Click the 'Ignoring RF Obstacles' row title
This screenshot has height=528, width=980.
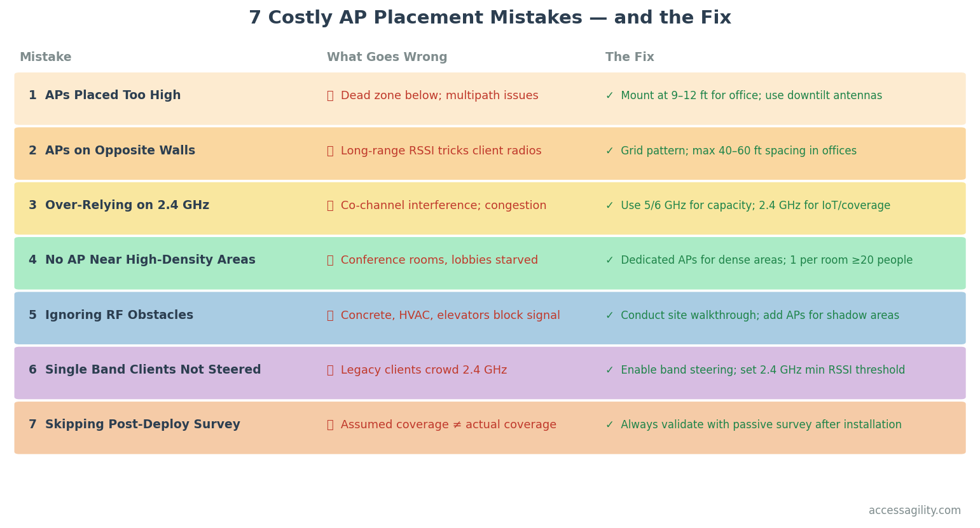click(119, 316)
